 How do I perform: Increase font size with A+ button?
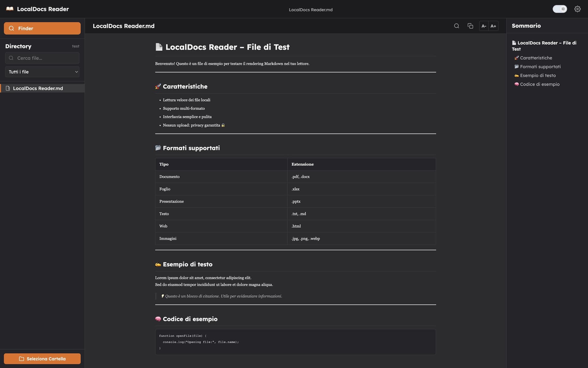pyautogui.click(x=493, y=26)
